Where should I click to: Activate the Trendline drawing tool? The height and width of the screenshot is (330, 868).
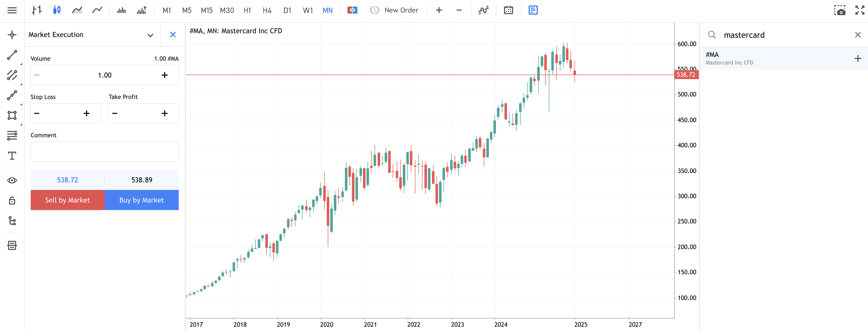[x=12, y=55]
